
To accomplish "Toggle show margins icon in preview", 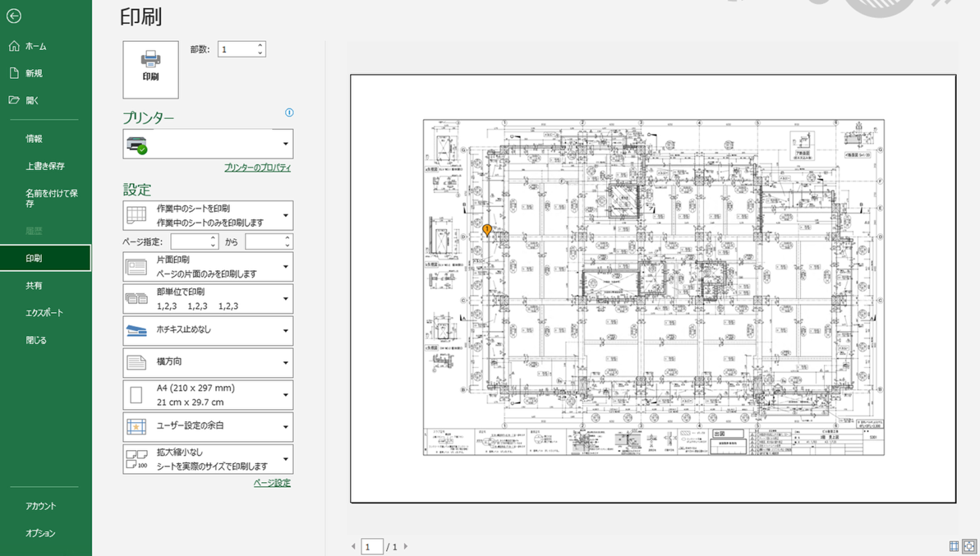I will 954,546.
